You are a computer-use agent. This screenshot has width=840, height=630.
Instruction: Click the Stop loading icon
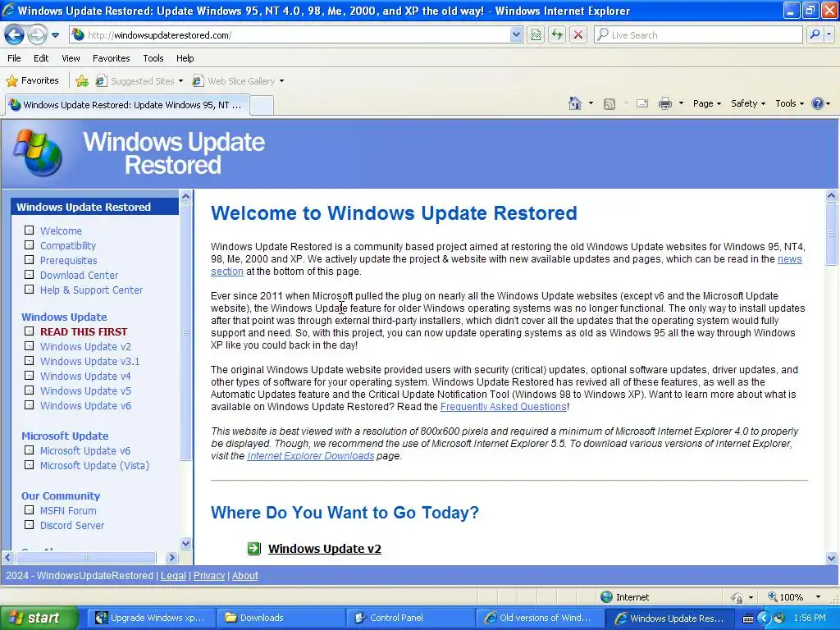click(x=578, y=34)
